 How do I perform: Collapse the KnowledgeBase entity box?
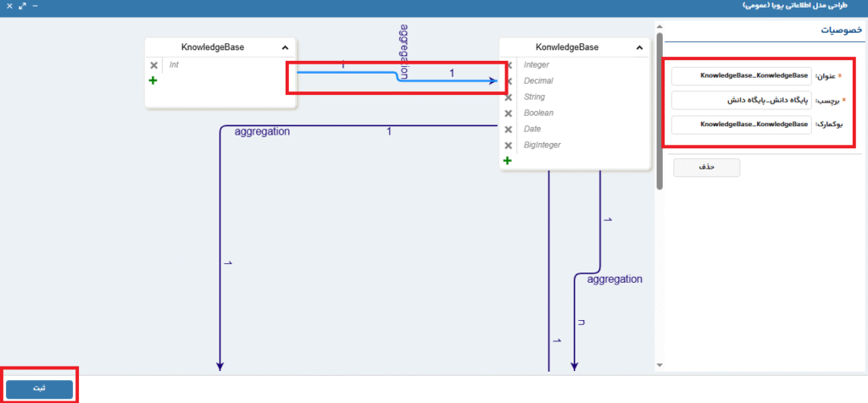coord(285,48)
